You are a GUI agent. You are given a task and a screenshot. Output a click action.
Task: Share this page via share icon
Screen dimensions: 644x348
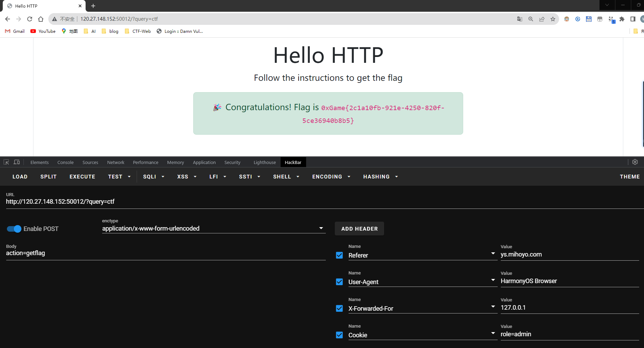click(542, 19)
